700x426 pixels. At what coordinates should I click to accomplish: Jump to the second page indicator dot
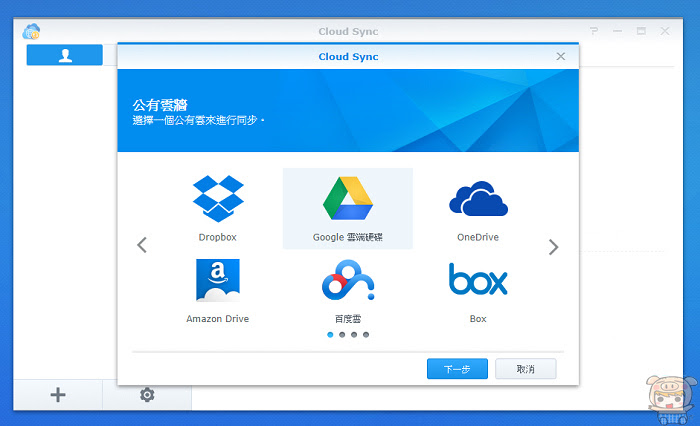[x=342, y=334]
